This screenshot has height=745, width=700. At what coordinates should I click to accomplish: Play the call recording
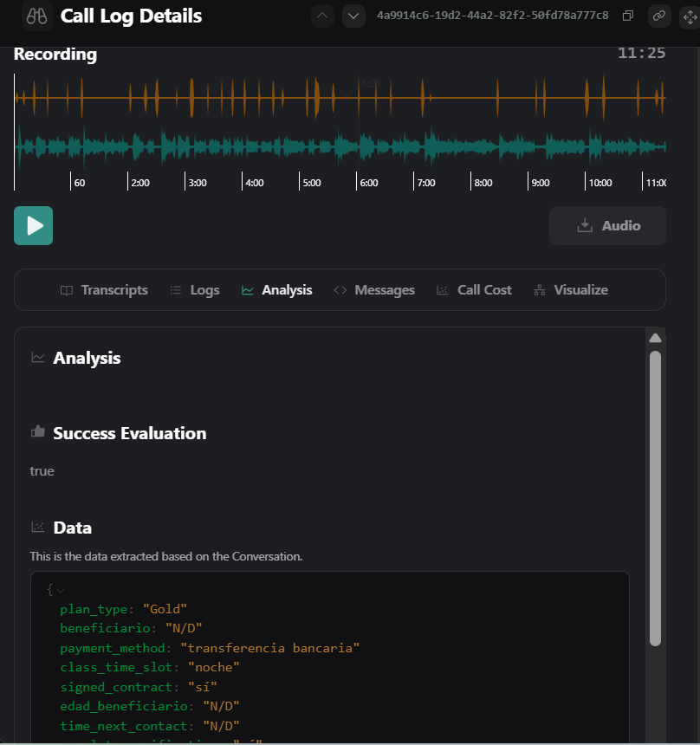click(33, 226)
